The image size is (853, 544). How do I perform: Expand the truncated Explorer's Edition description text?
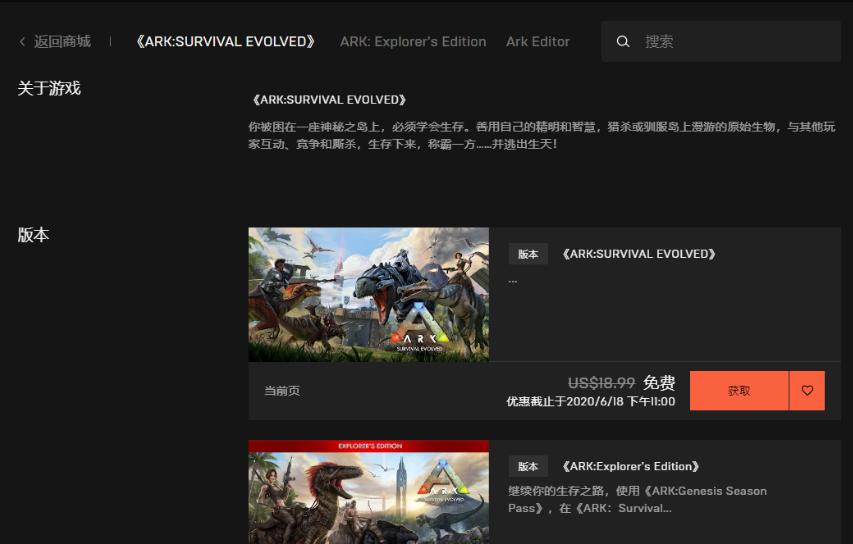[x=637, y=499]
